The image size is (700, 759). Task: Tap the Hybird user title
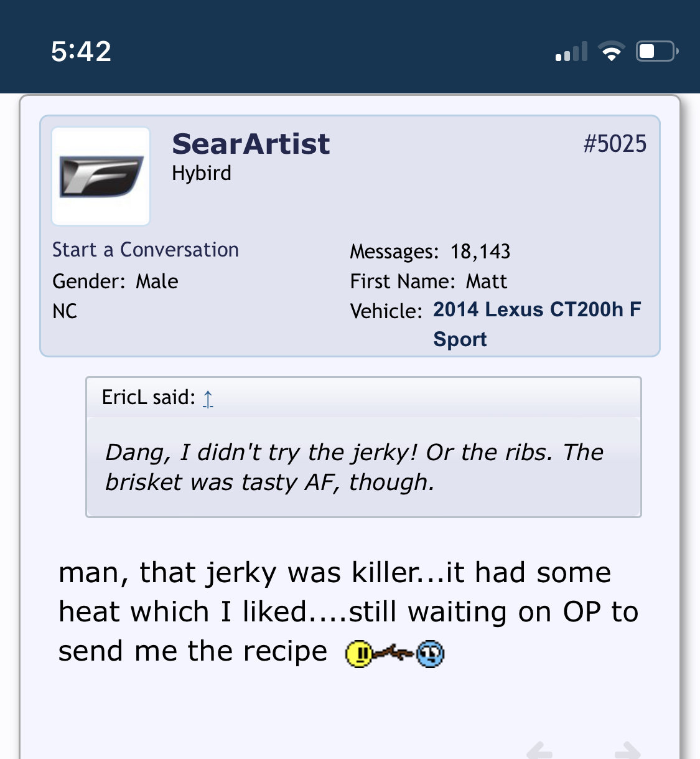(x=202, y=173)
